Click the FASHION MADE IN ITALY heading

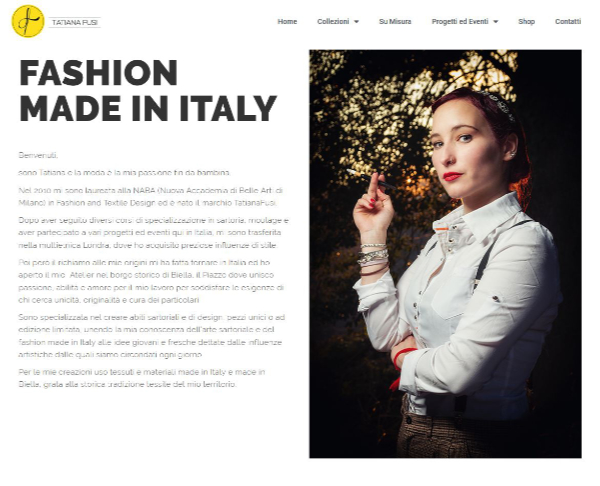coord(147,90)
